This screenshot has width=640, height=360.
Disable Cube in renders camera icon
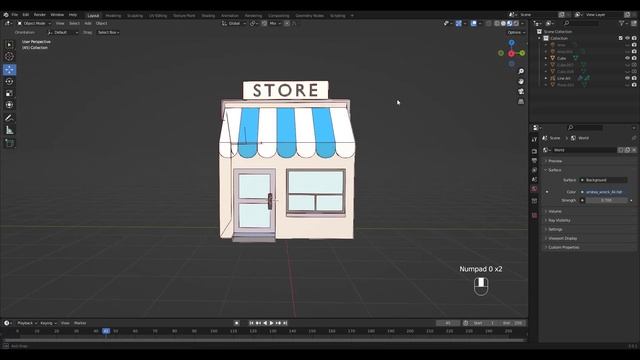point(634,58)
